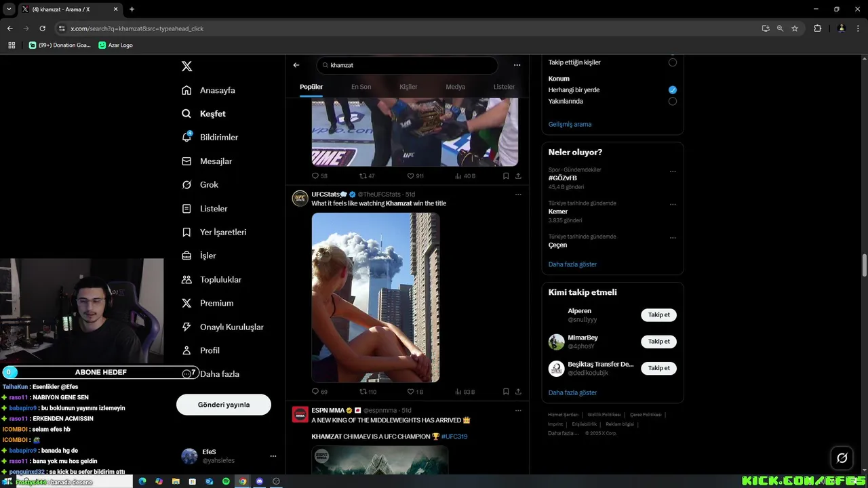Switch to the Medya tab
Image resolution: width=868 pixels, height=488 pixels.
(455, 87)
